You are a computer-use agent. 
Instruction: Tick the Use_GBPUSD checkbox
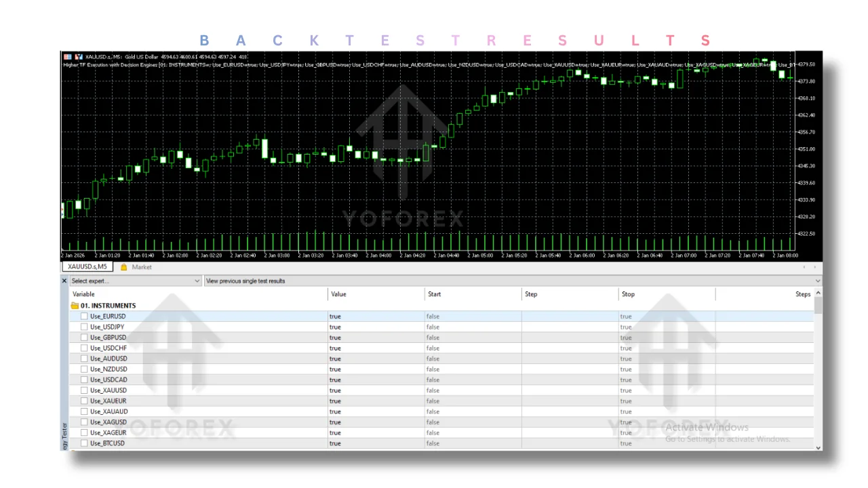coord(84,338)
